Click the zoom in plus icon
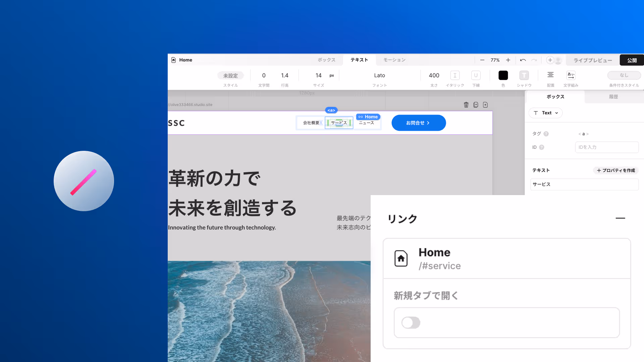This screenshot has width=644, height=362. click(508, 60)
